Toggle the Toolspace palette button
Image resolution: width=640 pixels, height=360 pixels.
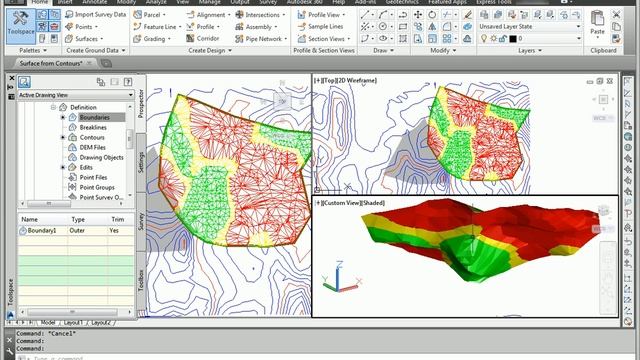(21, 26)
